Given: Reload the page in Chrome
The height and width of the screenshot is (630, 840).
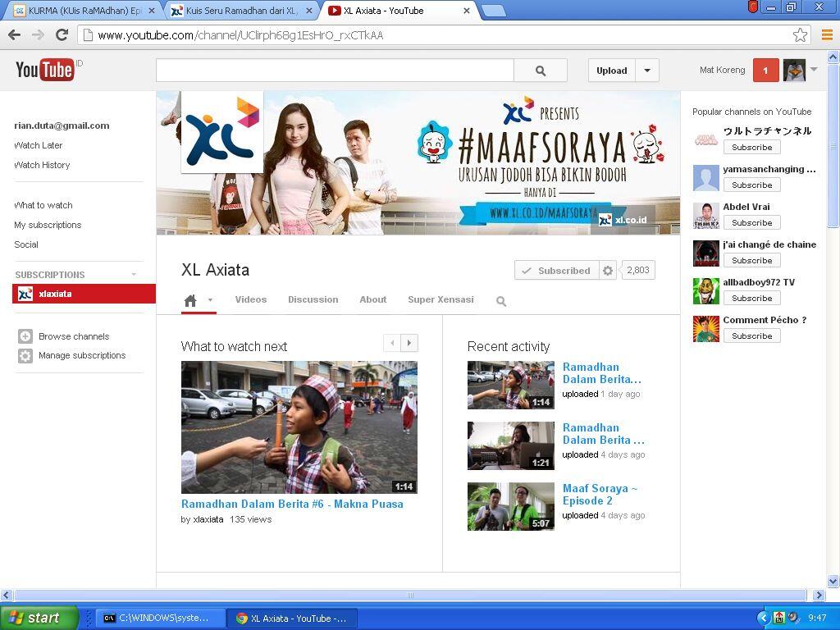Looking at the screenshot, I should click(62, 35).
